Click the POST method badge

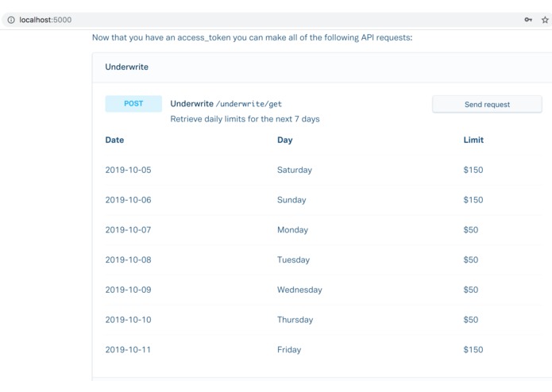pyautogui.click(x=133, y=104)
